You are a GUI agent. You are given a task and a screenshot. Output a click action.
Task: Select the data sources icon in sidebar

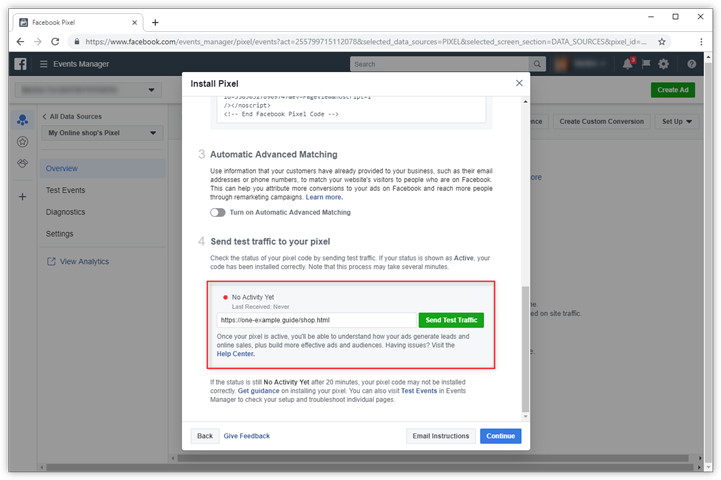point(22,120)
